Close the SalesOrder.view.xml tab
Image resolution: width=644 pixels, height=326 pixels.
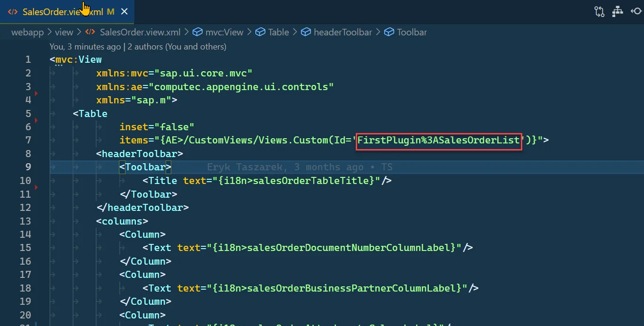[125, 12]
